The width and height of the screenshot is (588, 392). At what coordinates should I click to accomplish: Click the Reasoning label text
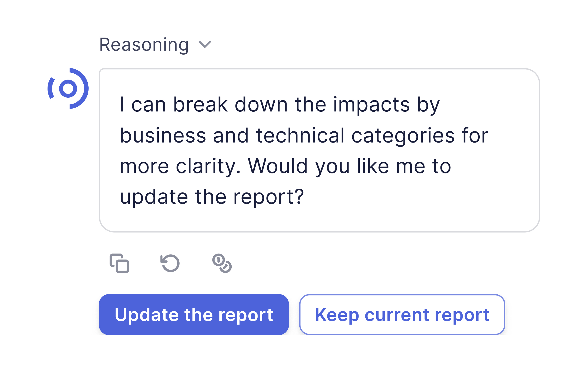pos(144,45)
